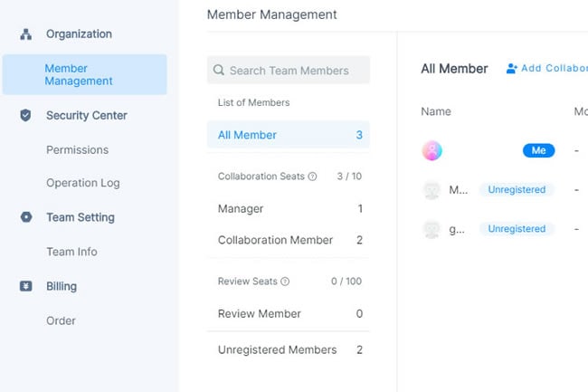Viewport: 588px width, 392px height.
Task: Open the Billing section
Action: [62, 286]
